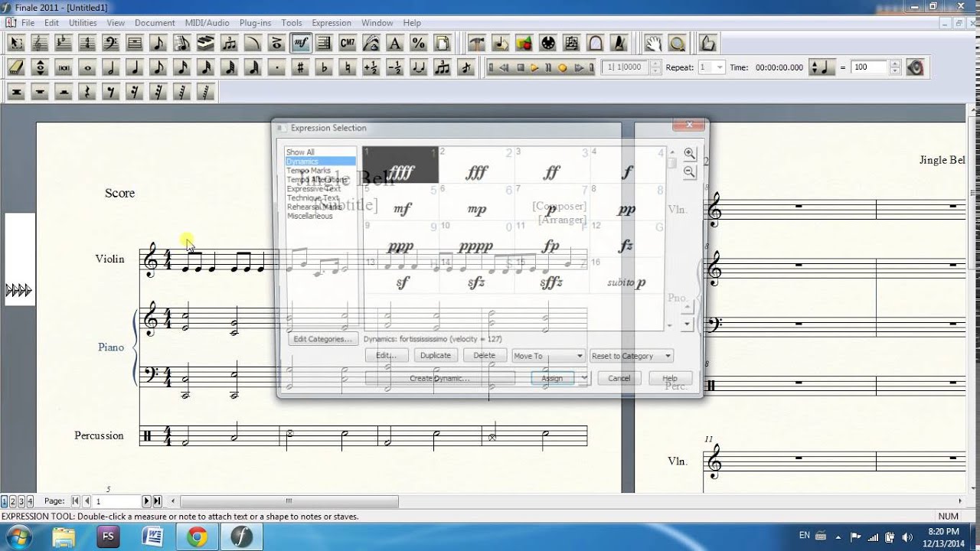
Task: Select the Measure tool
Action: 135,43
